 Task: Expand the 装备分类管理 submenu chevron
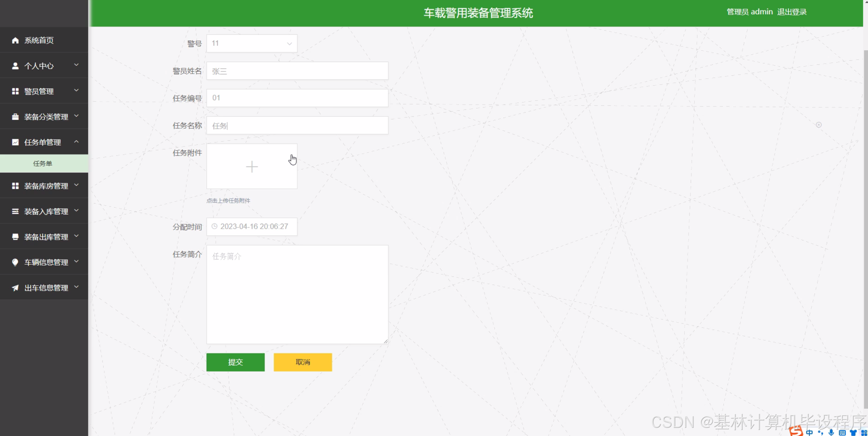[76, 116]
